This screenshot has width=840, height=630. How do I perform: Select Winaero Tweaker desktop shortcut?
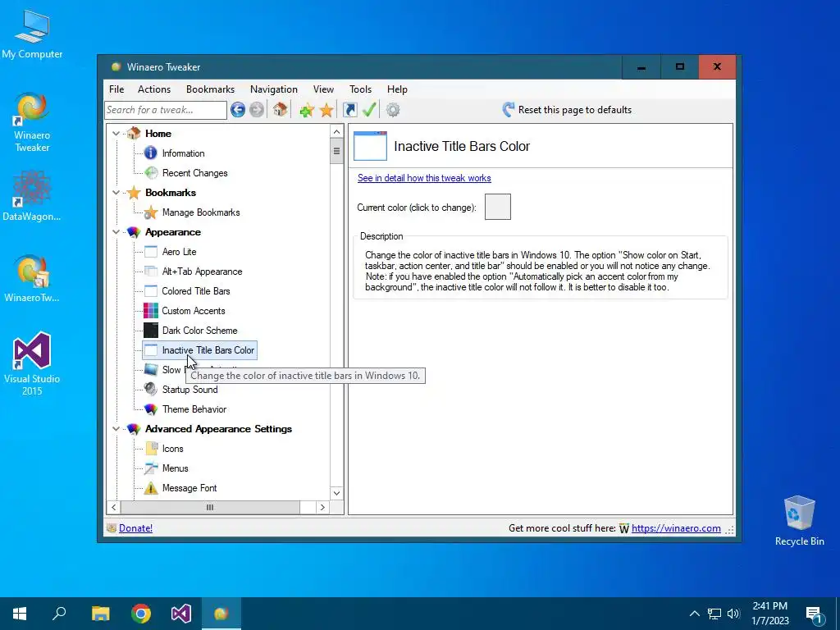(32, 123)
